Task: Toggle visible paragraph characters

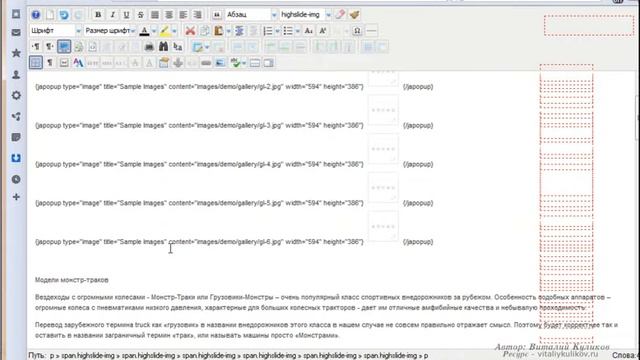Action: (50, 63)
